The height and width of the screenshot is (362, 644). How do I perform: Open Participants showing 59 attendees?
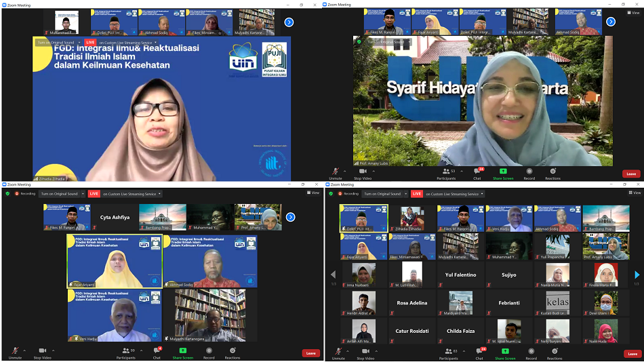(126, 353)
